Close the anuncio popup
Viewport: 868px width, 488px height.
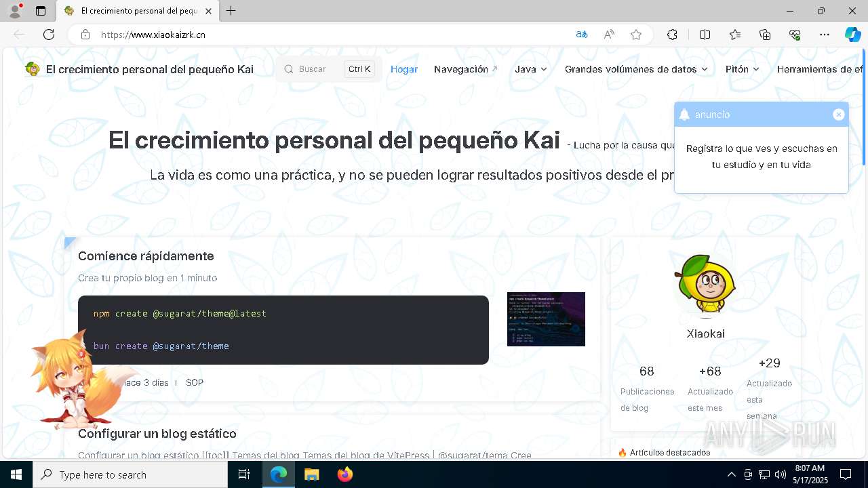[x=839, y=115]
